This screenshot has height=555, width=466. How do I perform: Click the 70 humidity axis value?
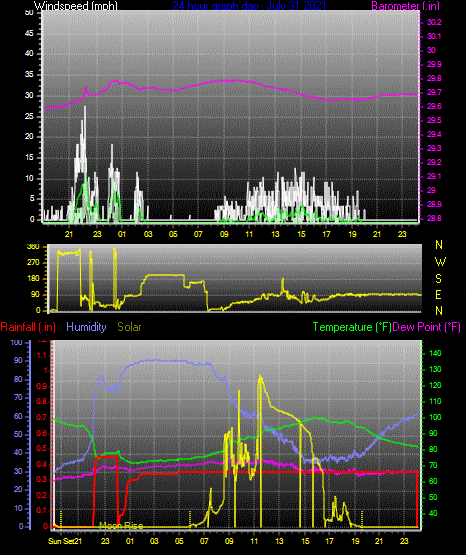pos(18,397)
